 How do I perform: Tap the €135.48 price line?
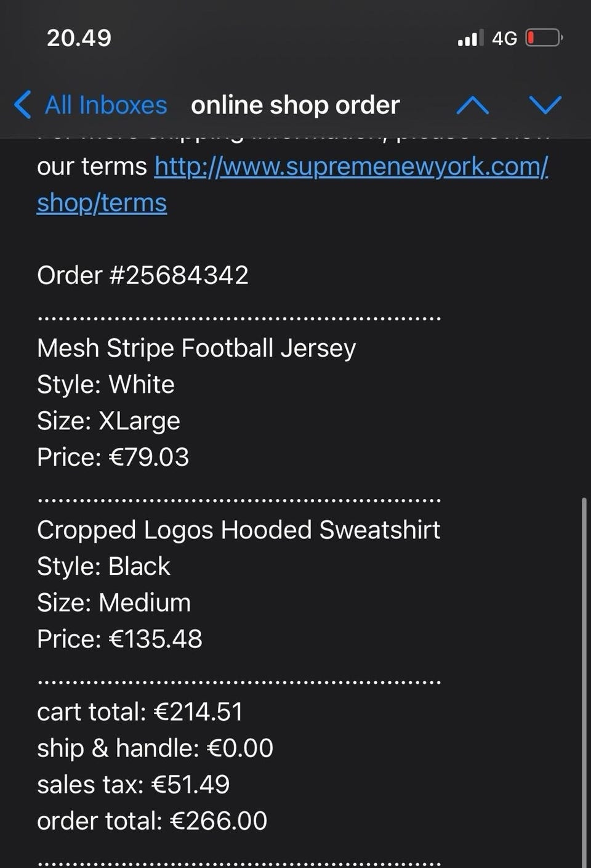(x=119, y=639)
